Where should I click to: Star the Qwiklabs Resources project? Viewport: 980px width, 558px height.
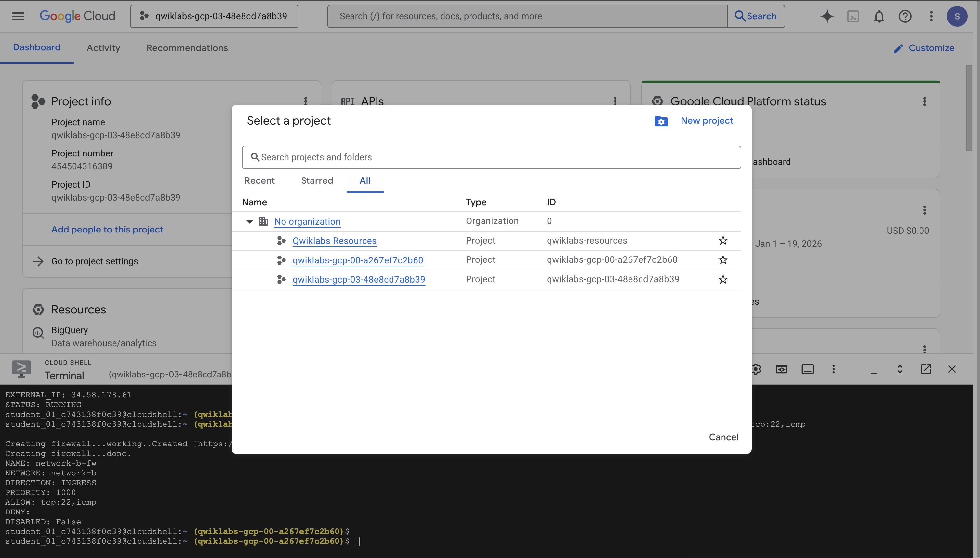(x=723, y=240)
